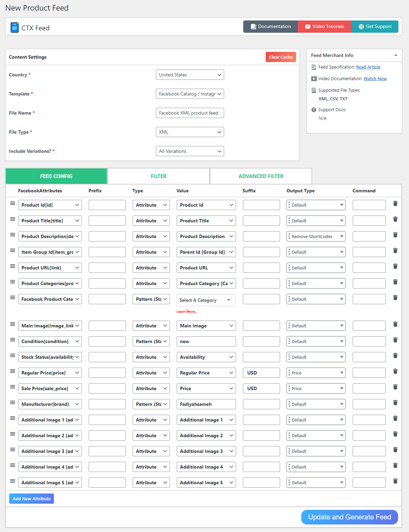Click the CTX Feed document icon
The height and width of the screenshot is (532, 409).
coord(15,27)
